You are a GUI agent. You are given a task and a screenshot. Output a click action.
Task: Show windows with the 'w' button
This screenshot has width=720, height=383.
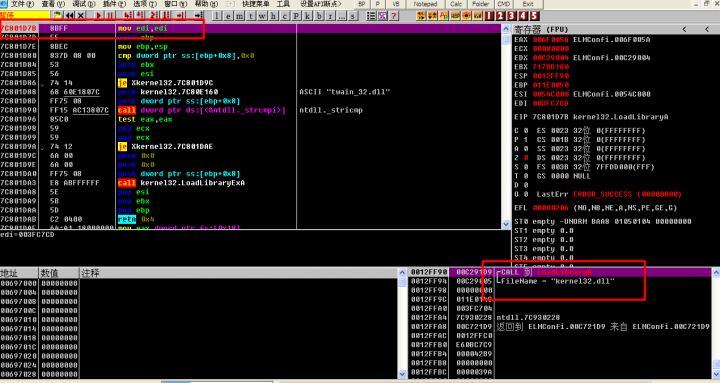coord(262,16)
